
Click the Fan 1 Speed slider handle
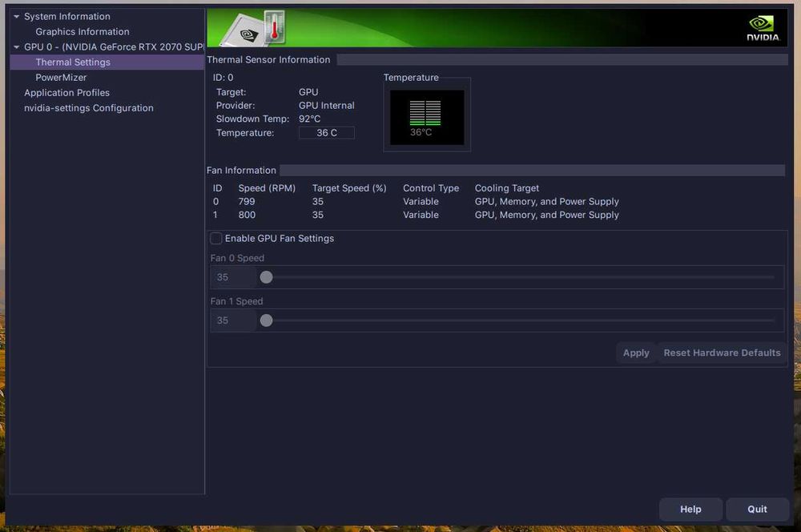266,320
